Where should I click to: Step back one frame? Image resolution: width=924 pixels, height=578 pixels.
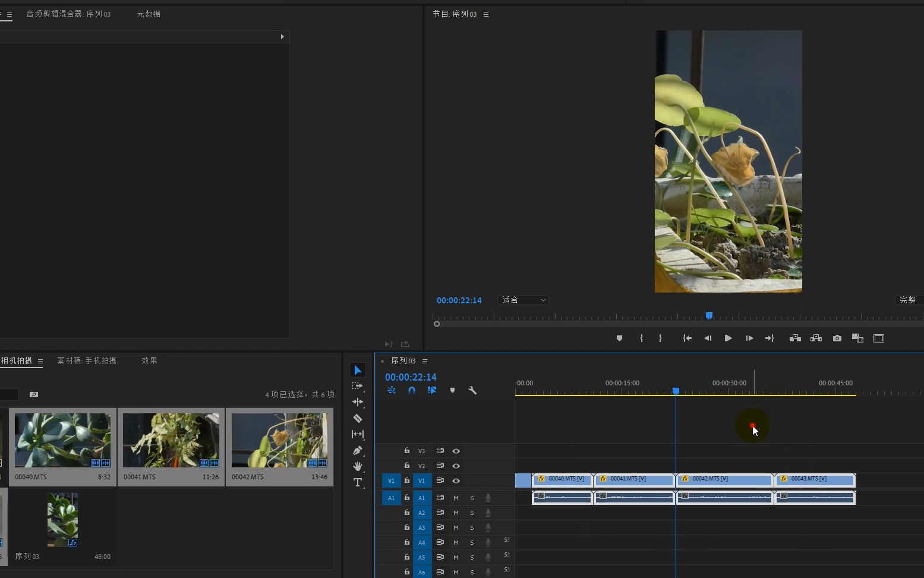click(x=708, y=338)
